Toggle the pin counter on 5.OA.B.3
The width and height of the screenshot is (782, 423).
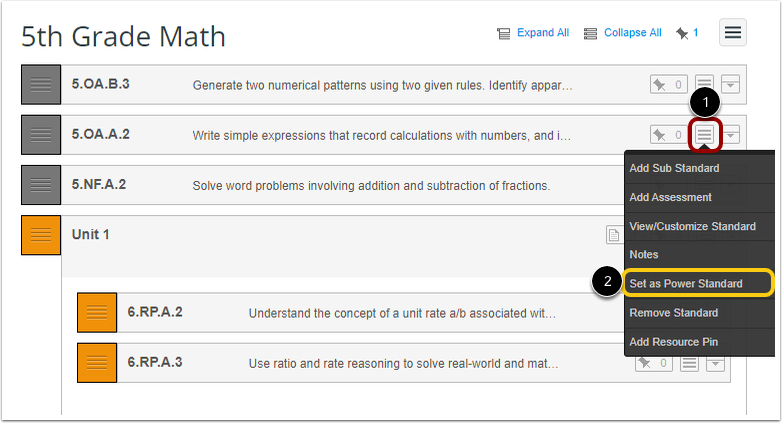click(x=667, y=85)
